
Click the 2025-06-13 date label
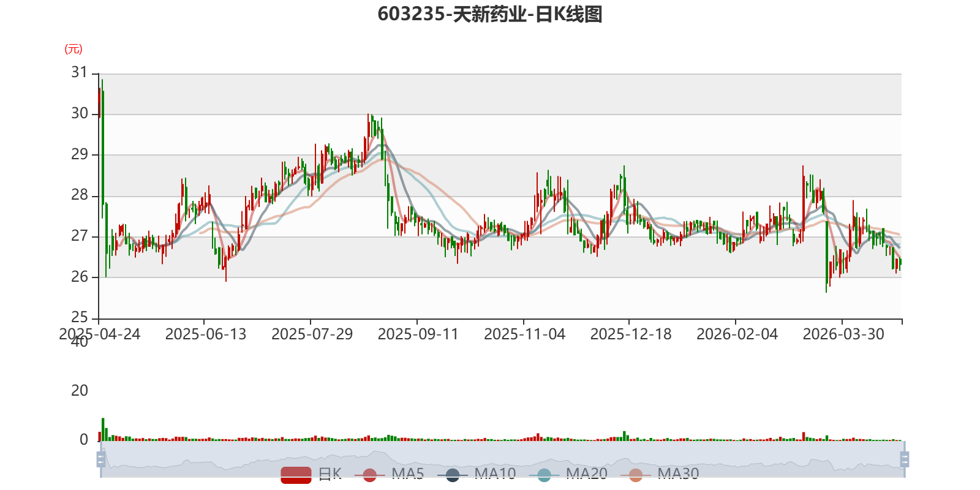click(206, 334)
